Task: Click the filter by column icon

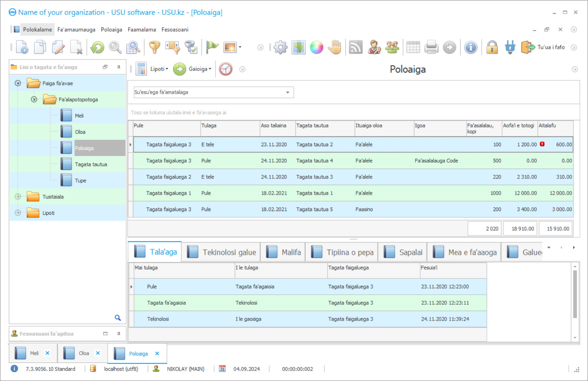Action: pos(173,47)
